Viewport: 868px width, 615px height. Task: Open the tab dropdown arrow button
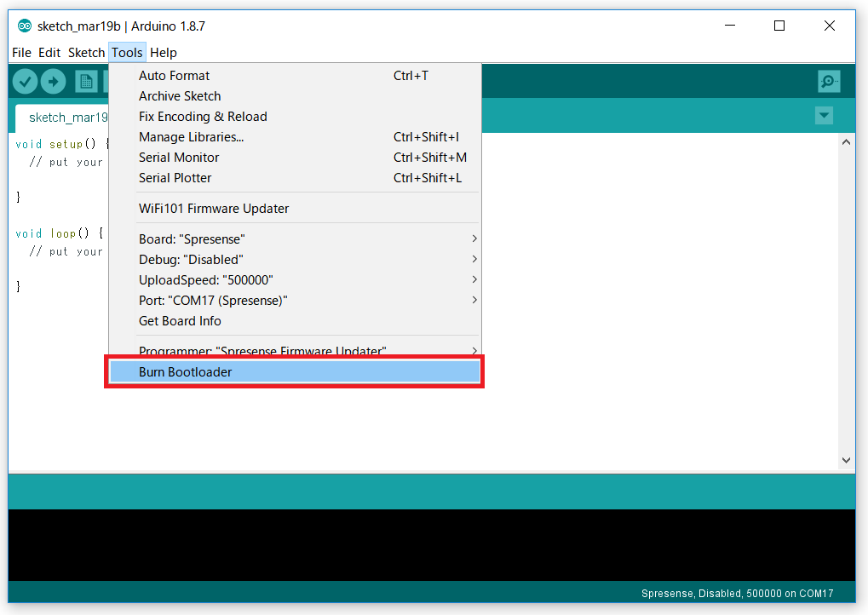click(823, 116)
